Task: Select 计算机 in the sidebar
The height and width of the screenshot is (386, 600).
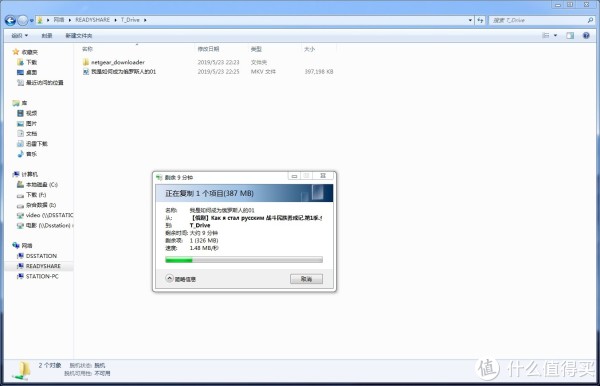Action: pyautogui.click(x=25, y=174)
